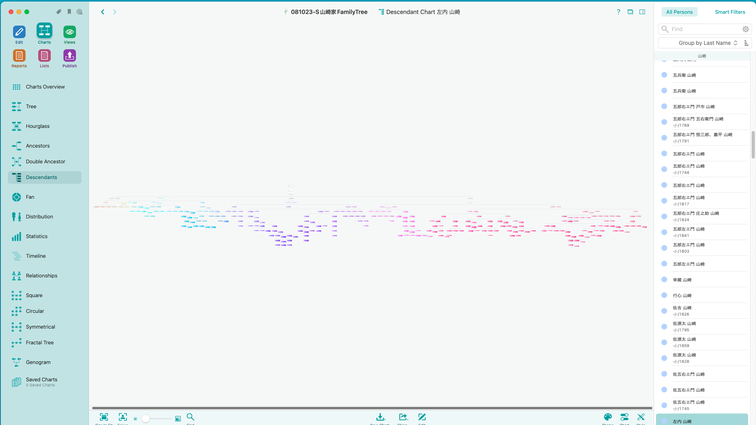The image size is (756, 425).
Task: Open the Charts section
Action: [x=44, y=33]
